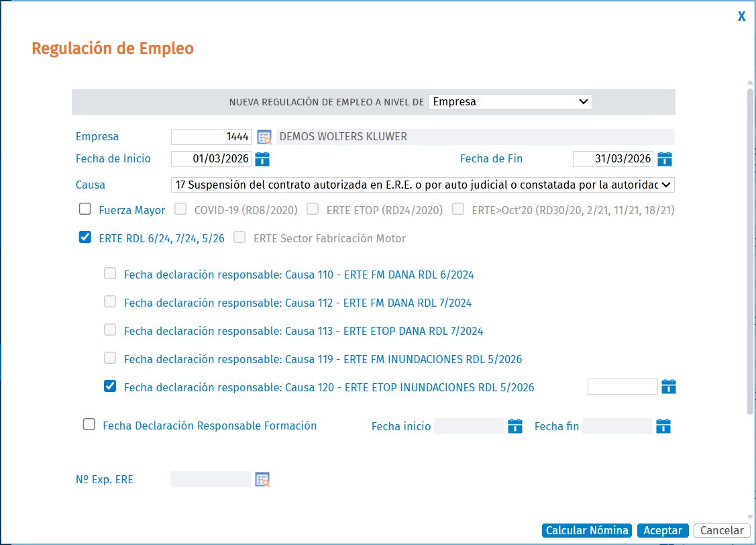756x545 pixels.
Task: Open the Formación Fecha inicio calendar
Action: click(x=515, y=426)
